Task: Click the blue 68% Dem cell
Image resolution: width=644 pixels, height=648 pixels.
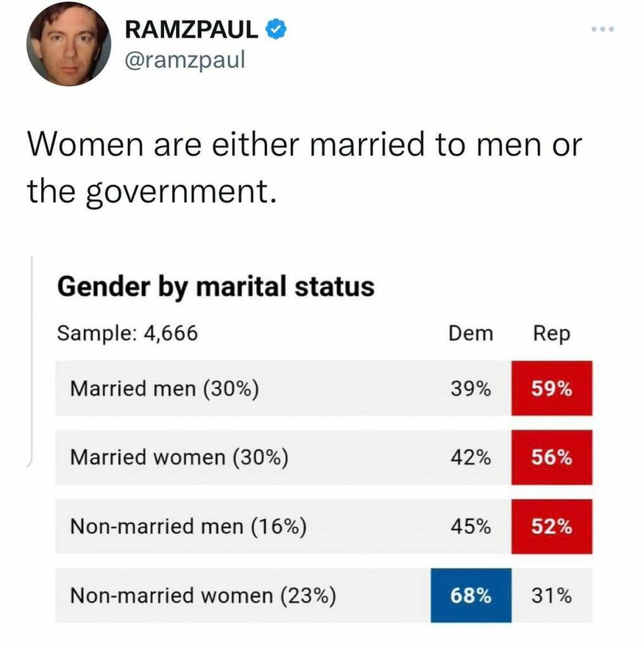Action: [x=471, y=595]
